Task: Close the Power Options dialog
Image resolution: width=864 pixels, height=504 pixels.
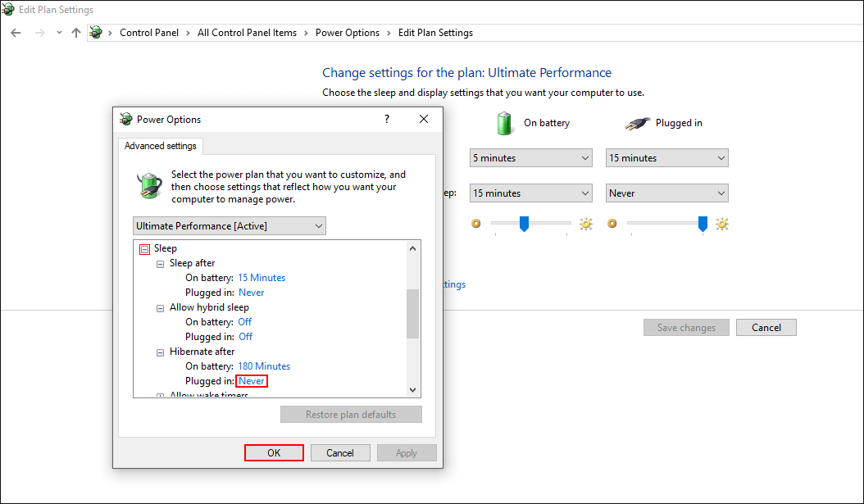Action: pyautogui.click(x=424, y=119)
